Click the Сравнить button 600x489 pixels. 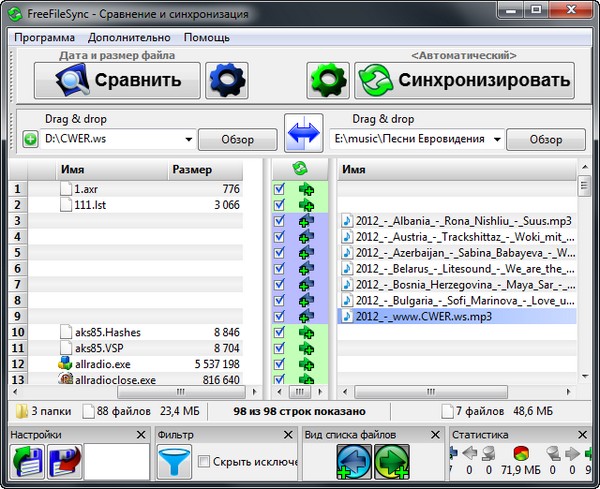[x=116, y=80]
